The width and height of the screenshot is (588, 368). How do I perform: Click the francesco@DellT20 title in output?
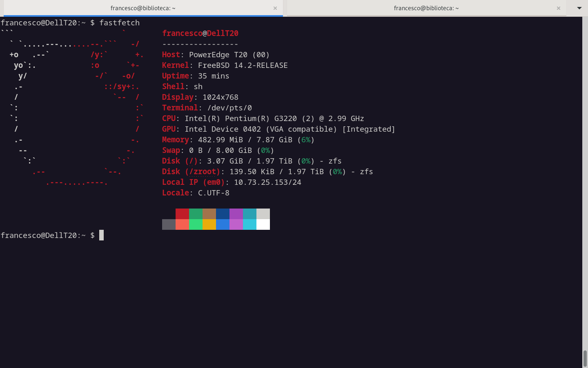200,34
